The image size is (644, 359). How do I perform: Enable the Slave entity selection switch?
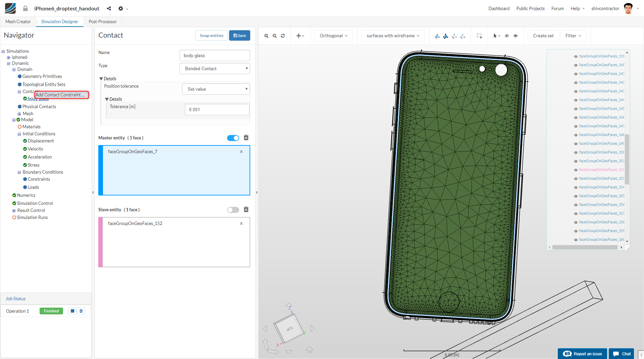point(233,210)
